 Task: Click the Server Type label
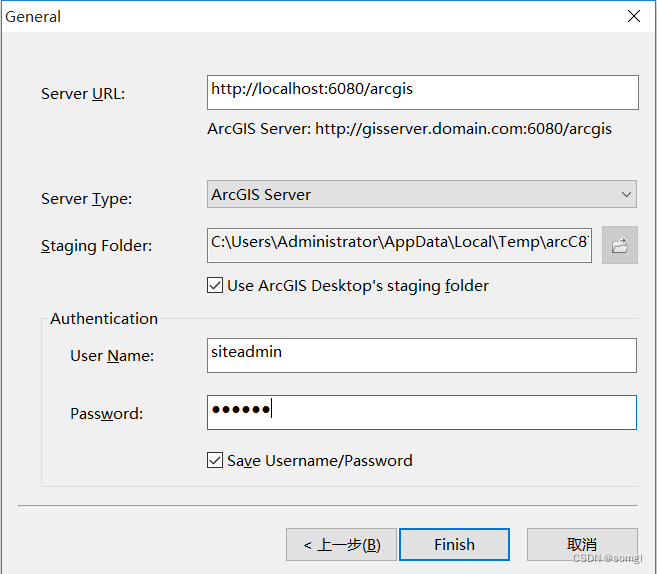pyautogui.click(x=86, y=199)
